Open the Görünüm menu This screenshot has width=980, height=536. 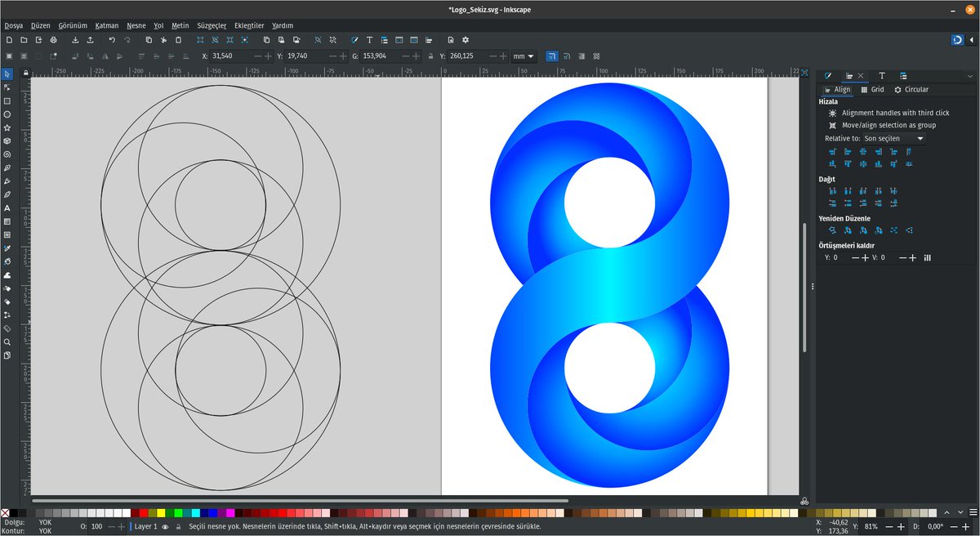73,25
